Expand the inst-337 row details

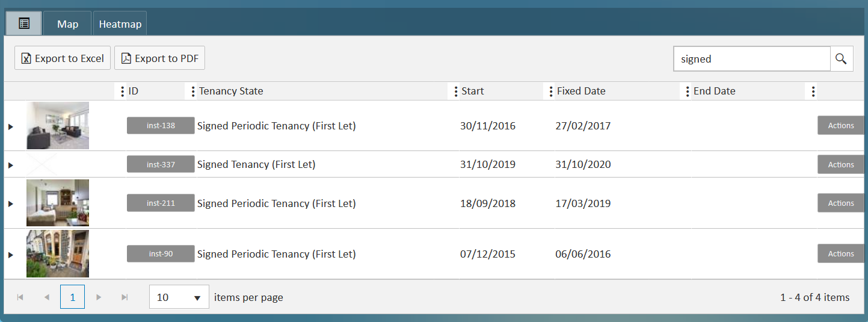[11, 165]
